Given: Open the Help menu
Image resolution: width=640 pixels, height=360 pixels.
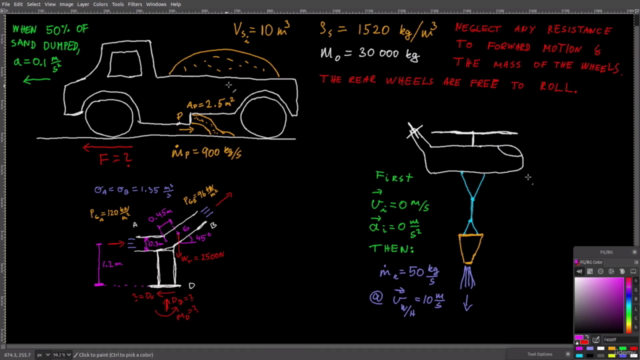Looking at the screenshot, I should (176, 4).
